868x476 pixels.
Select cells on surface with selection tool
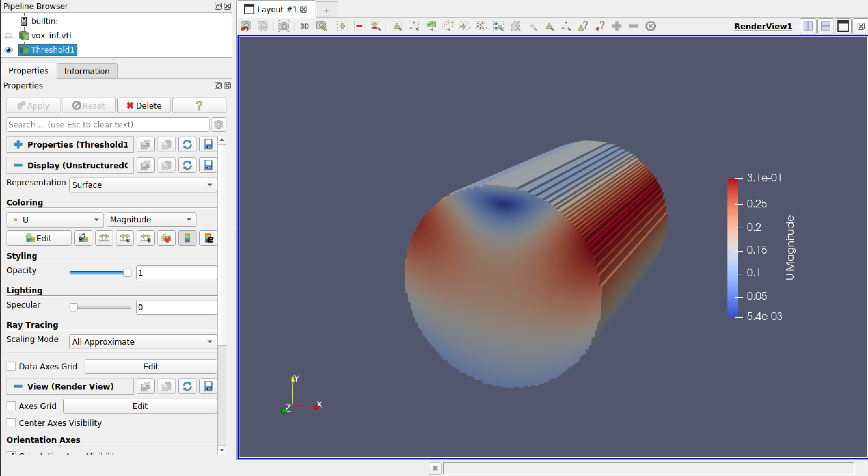(397, 26)
